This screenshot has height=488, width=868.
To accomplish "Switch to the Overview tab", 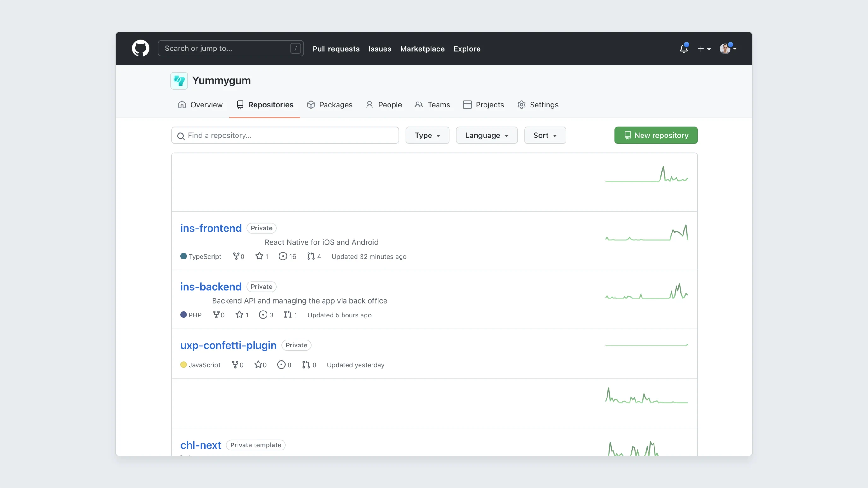I will click(200, 105).
